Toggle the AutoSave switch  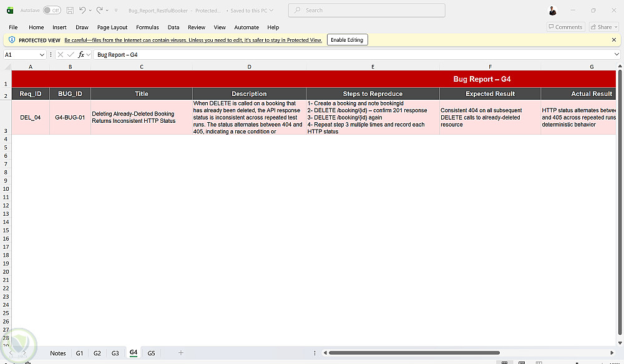[x=52, y=11]
